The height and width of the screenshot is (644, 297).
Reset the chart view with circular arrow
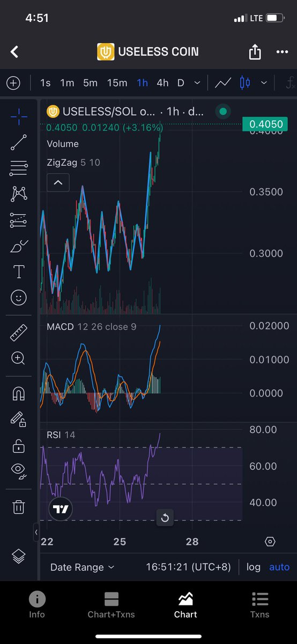click(x=165, y=518)
